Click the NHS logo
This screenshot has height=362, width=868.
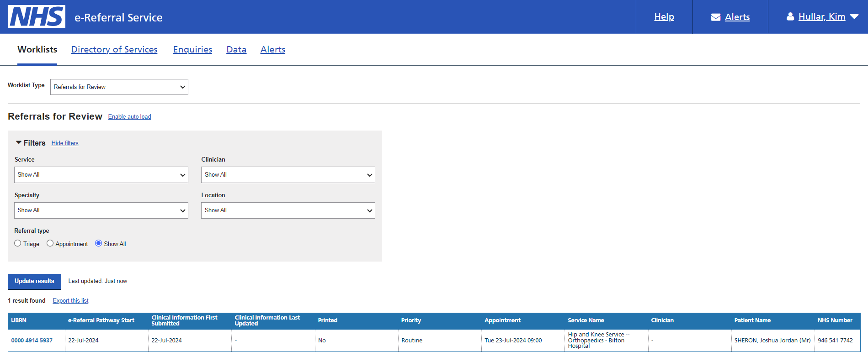[37, 17]
